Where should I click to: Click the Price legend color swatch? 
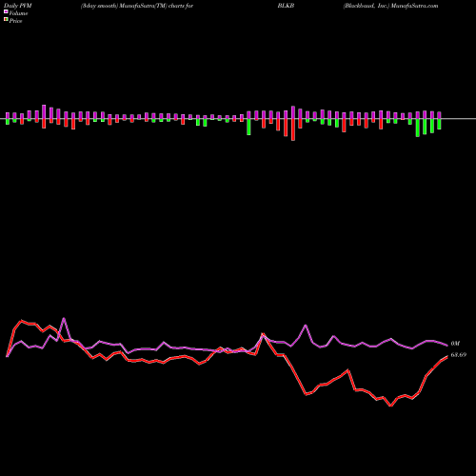point(6,20)
